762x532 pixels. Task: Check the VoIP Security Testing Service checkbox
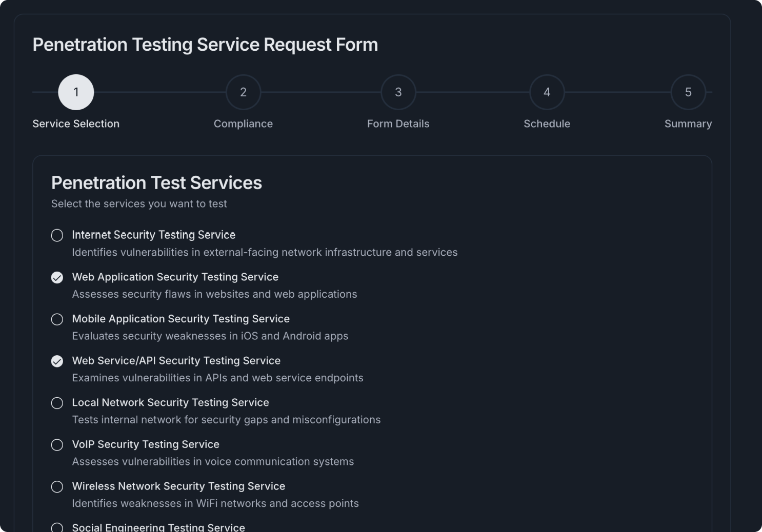(57, 445)
